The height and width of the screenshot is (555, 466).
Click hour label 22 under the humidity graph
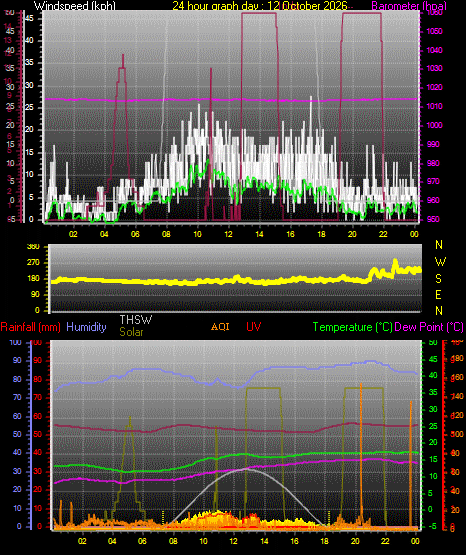tap(385, 541)
